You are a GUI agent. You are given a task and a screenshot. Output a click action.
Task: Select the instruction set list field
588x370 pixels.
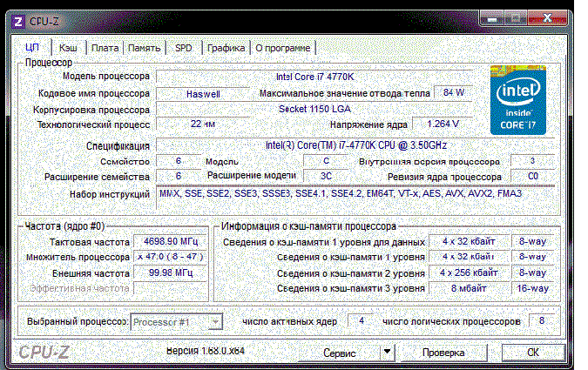tap(355, 198)
